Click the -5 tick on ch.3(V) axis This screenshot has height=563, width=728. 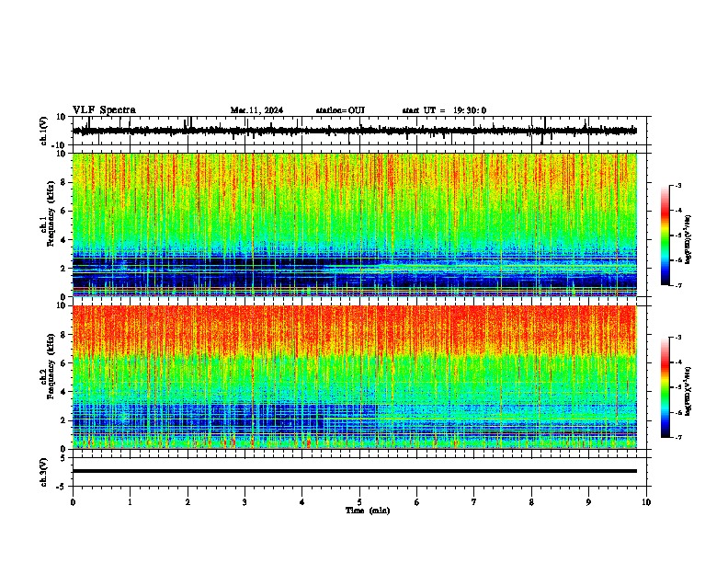coord(62,487)
